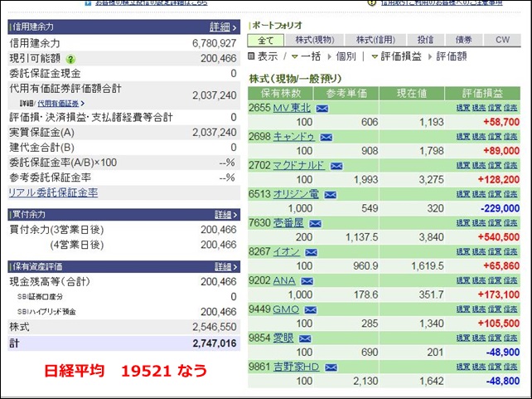Open the キャンドゥ stock link
532x399 pixels.
coord(294,137)
